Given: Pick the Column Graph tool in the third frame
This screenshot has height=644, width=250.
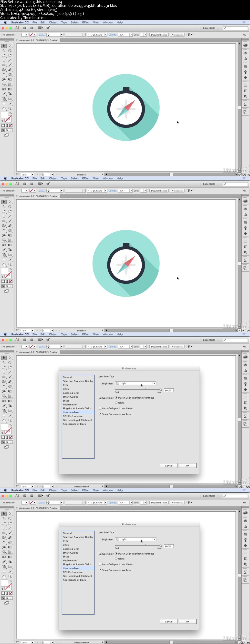Looking at the screenshot, I should coord(10,411).
